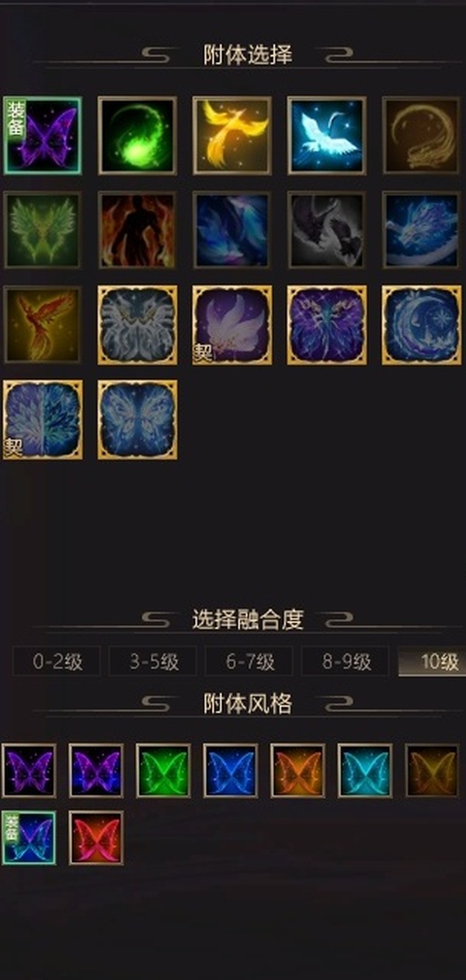Select the 10级 fusion level button
Viewport: 466px width, 980px height.
(433, 662)
